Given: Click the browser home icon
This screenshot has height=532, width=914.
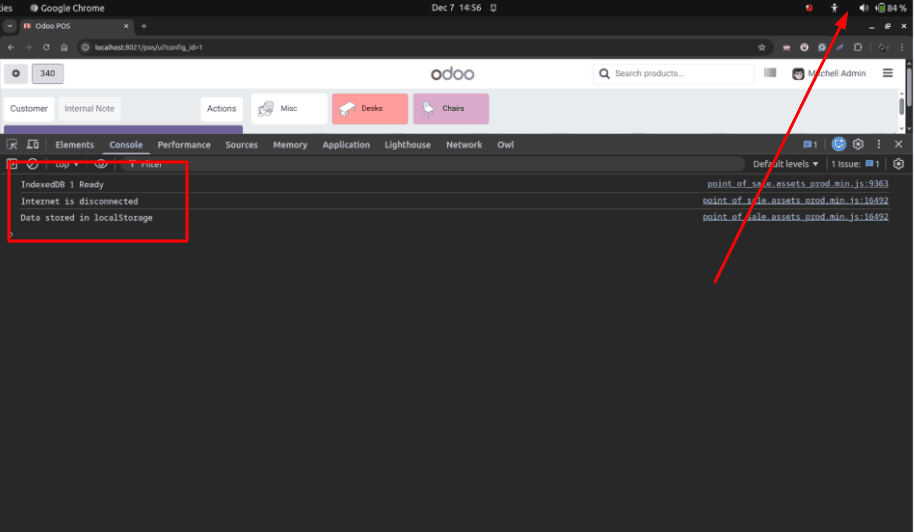Looking at the screenshot, I should tap(64, 47).
